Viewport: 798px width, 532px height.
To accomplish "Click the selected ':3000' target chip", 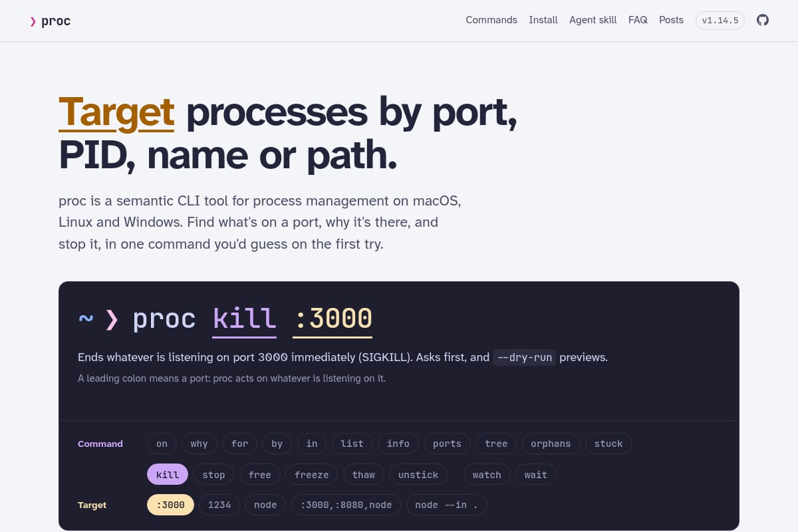I will [170, 505].
